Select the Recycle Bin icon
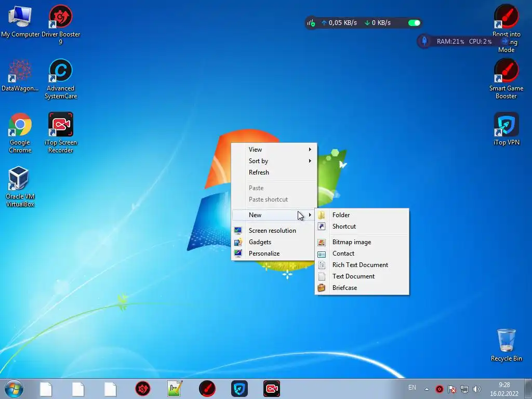The width and height of the screenshot is (532, 399). (x=506, y=345)
